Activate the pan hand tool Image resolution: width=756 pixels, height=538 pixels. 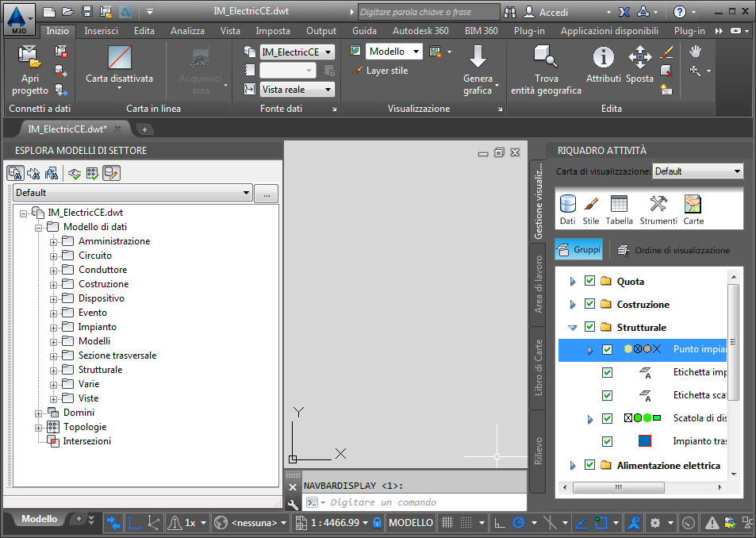pos(695,51)
